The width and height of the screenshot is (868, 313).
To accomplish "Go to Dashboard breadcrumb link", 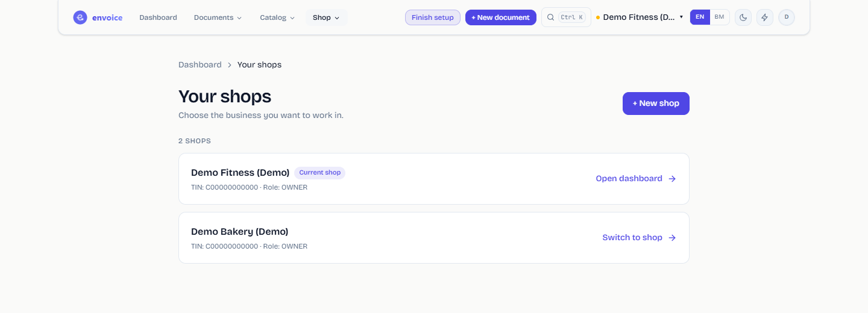I will point(200,64).
